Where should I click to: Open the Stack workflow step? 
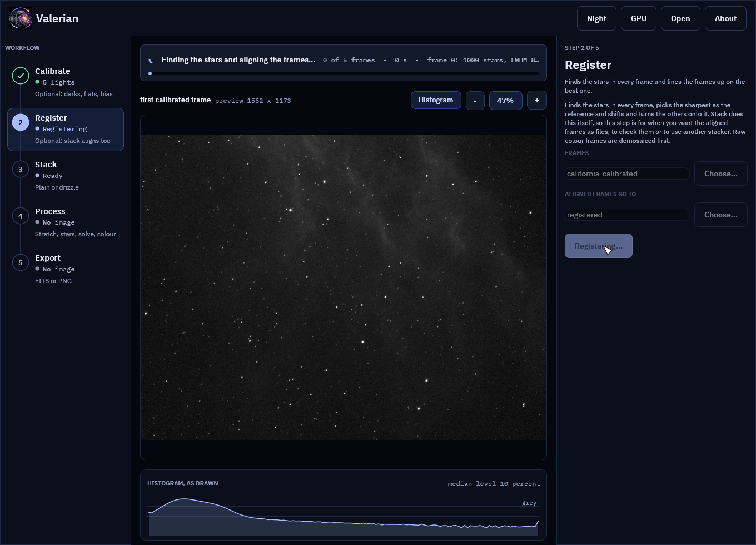[x=66, y=176]
